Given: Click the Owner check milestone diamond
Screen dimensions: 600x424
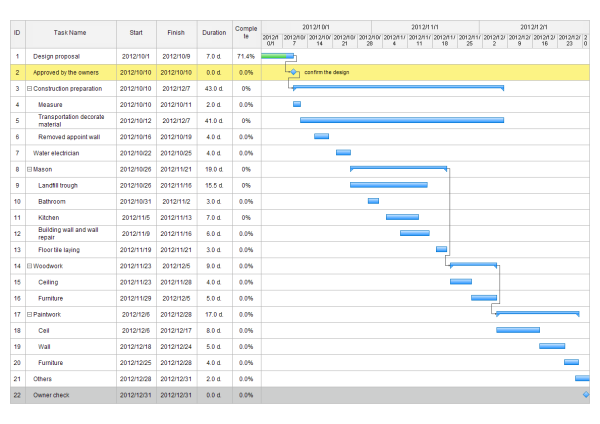Looking at the screenshot, I should click(x=586, y=395).
